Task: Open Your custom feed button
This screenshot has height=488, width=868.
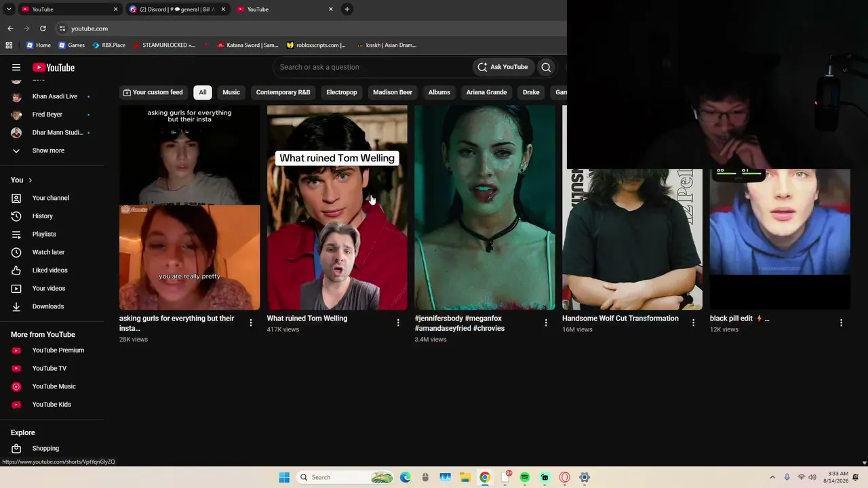Action: (153, 92)
